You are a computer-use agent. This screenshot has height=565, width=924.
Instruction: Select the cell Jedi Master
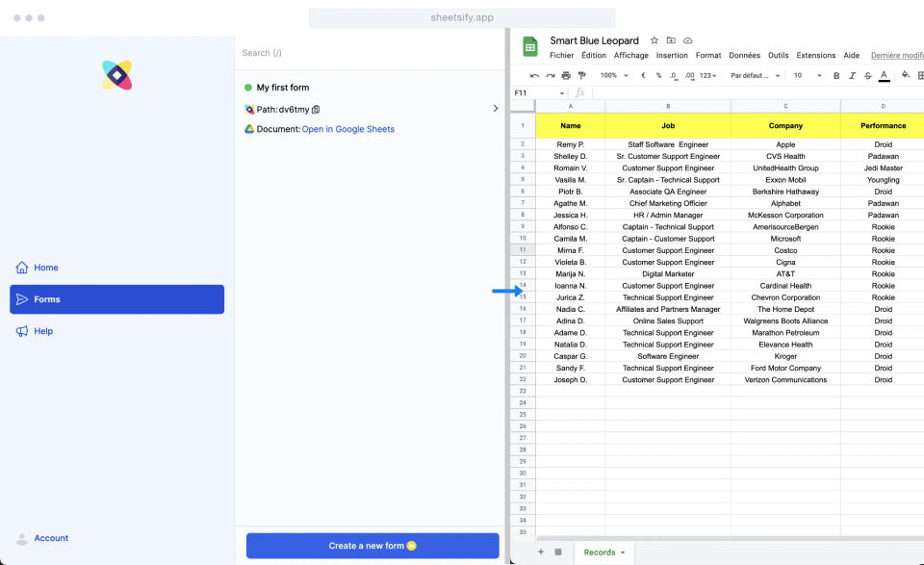(x=883, y=167)
